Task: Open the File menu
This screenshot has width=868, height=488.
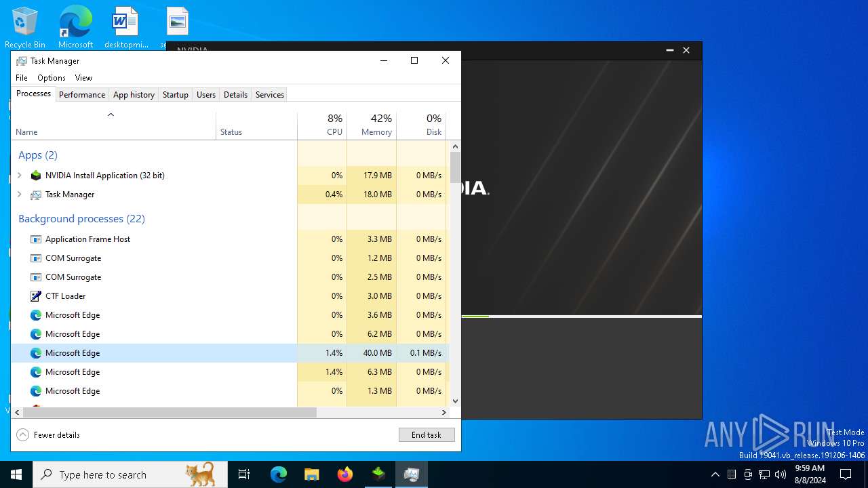Action: [x=22, y=78]
